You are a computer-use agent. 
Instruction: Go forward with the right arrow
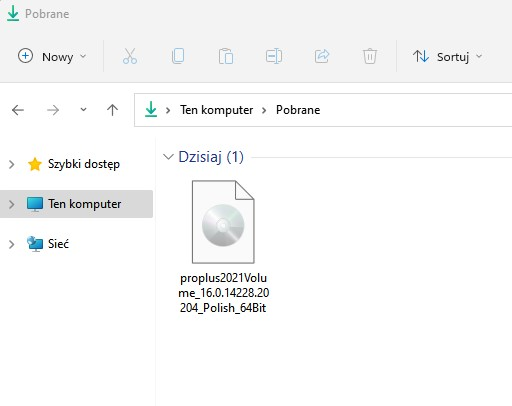53,110
